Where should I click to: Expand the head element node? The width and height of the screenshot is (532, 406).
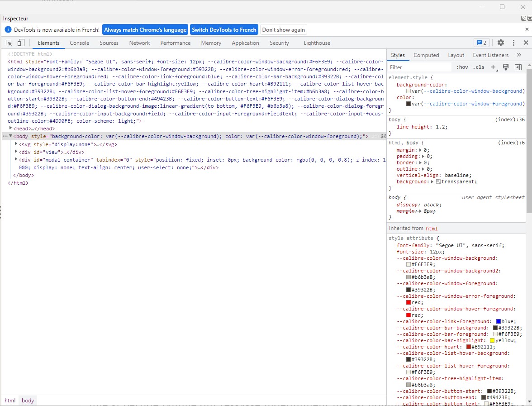tap(11, 129)
